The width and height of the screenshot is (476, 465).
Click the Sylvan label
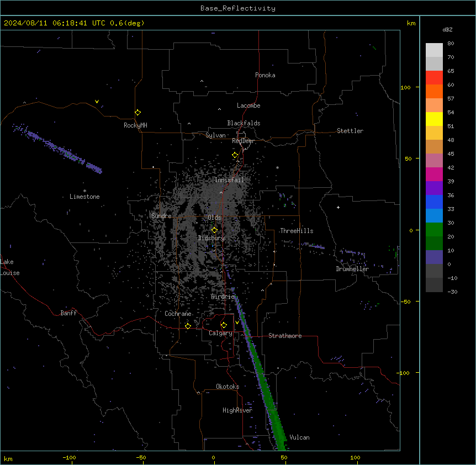pyautogui.click(x=215, y=135)
